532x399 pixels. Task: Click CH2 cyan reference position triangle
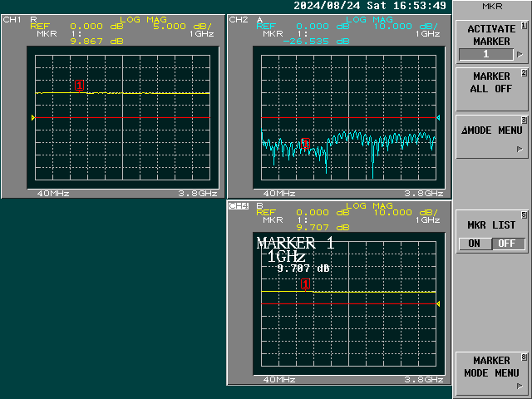pyautogui.click(x=438, y=118)
